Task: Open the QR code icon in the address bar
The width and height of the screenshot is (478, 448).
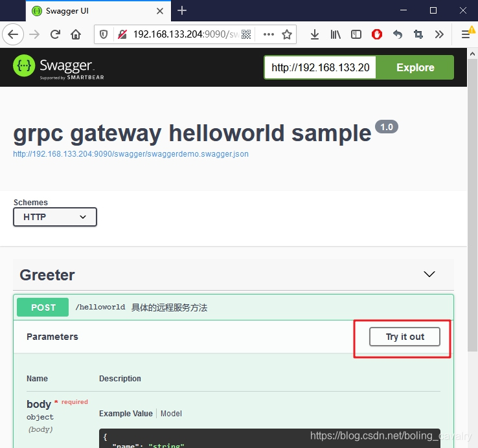Action: 246,34
